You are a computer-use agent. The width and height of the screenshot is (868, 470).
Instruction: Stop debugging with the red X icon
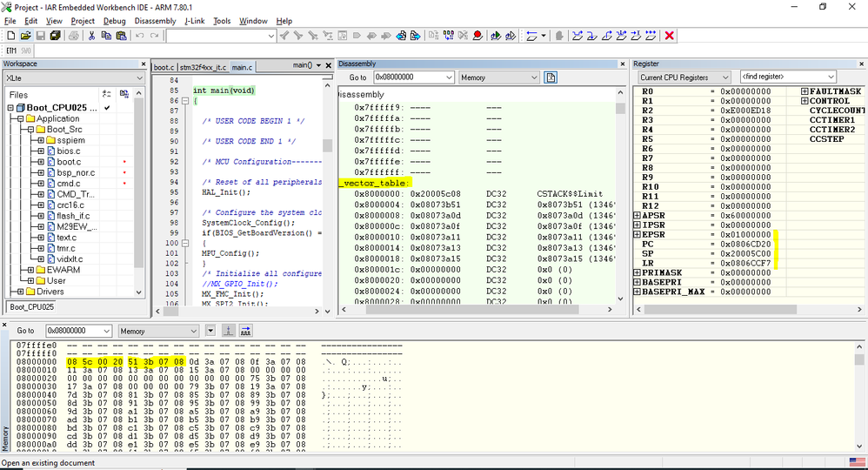coord(670,36)
